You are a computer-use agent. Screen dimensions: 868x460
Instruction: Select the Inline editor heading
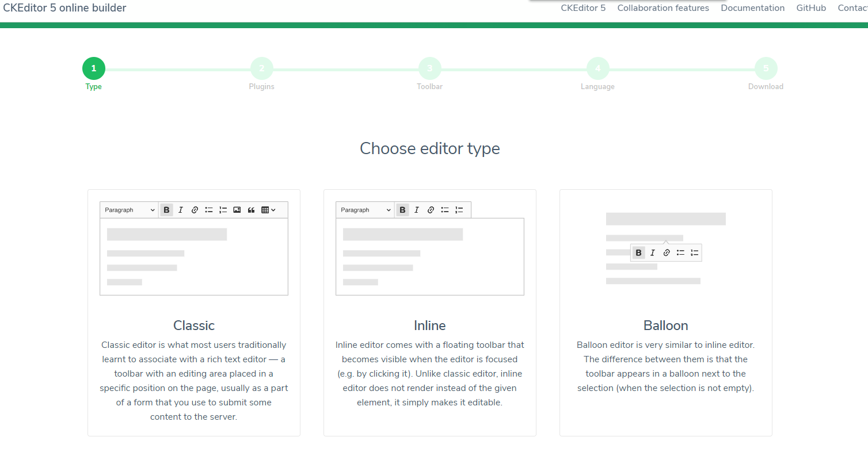(430, 325)
